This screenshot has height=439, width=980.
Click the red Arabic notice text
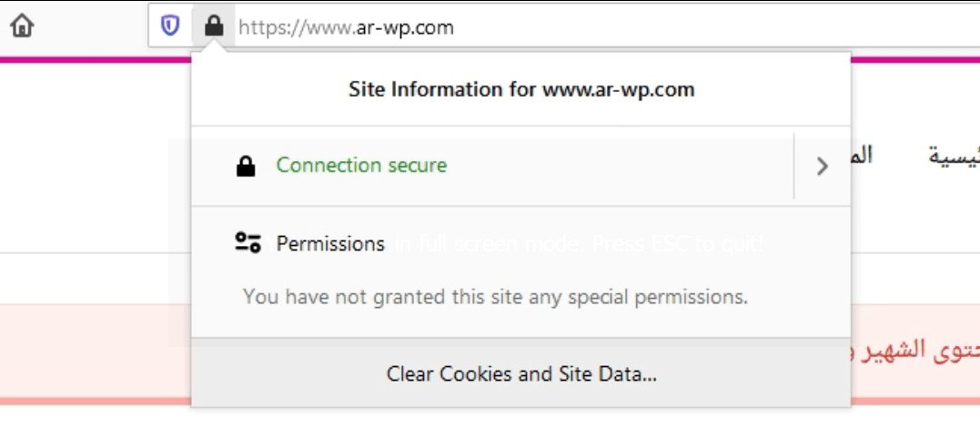click(x=914, y=350)
